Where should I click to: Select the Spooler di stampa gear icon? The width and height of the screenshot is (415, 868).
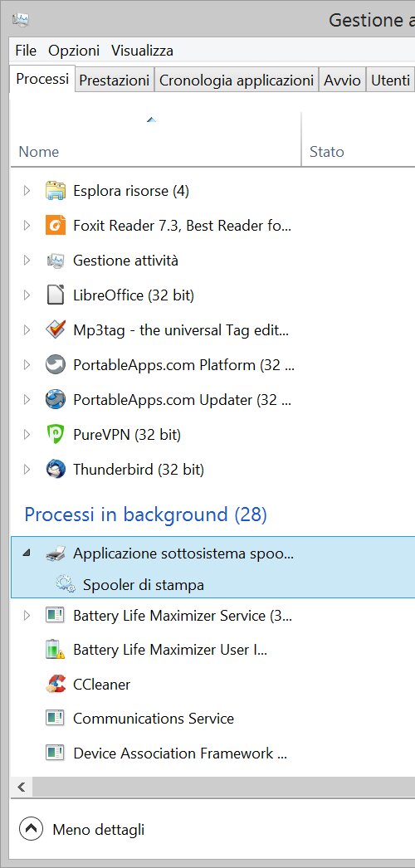pos(66,584)
